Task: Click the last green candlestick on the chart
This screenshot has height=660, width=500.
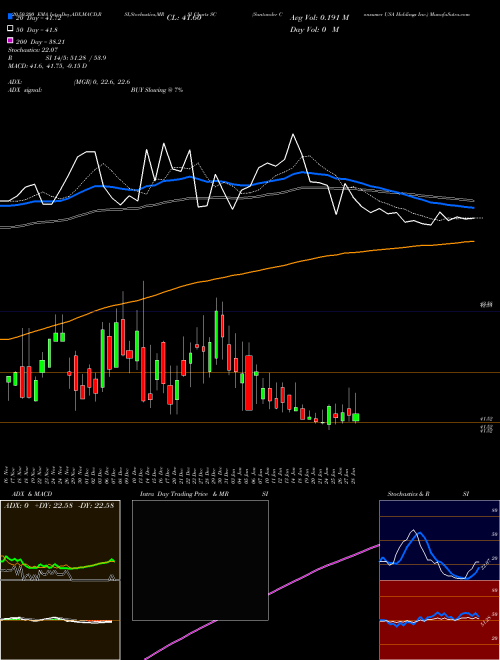Action: [x=356, y=417]
